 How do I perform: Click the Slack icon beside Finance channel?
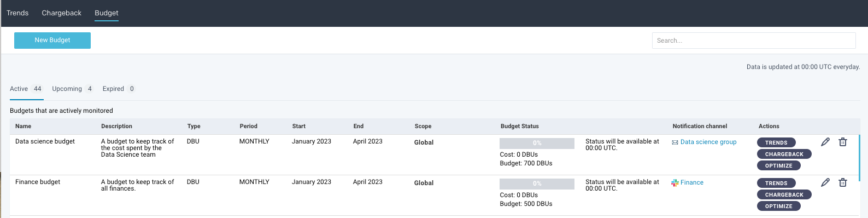coord(675,183)
